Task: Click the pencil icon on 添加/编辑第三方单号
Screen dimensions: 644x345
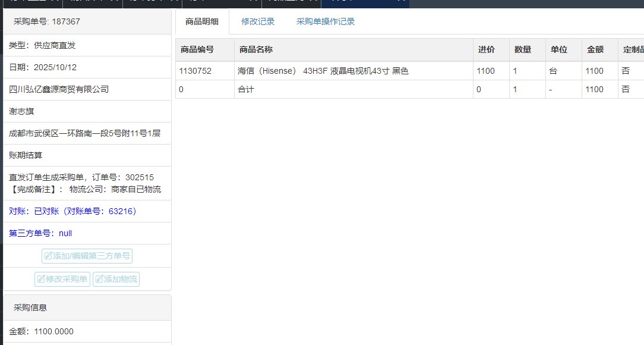Action: (x=48, y=256)
